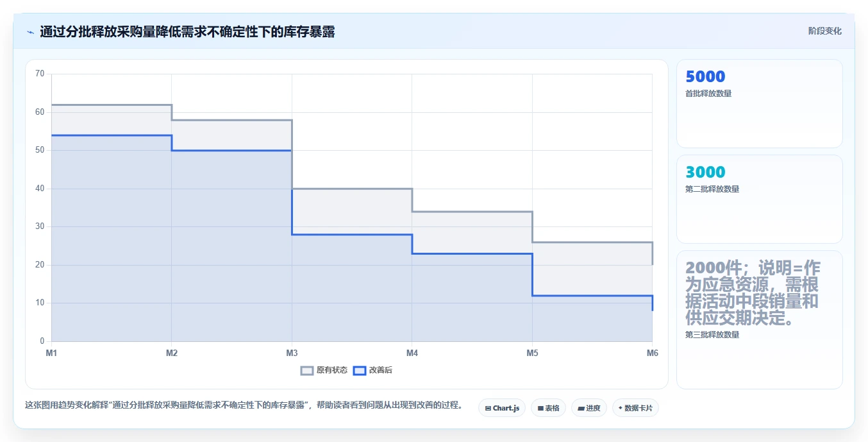Image resolution: width=868 pixels, height=442 pixels.
Task: Click the 原有状态 legend label
Action: tap(332, 370)
